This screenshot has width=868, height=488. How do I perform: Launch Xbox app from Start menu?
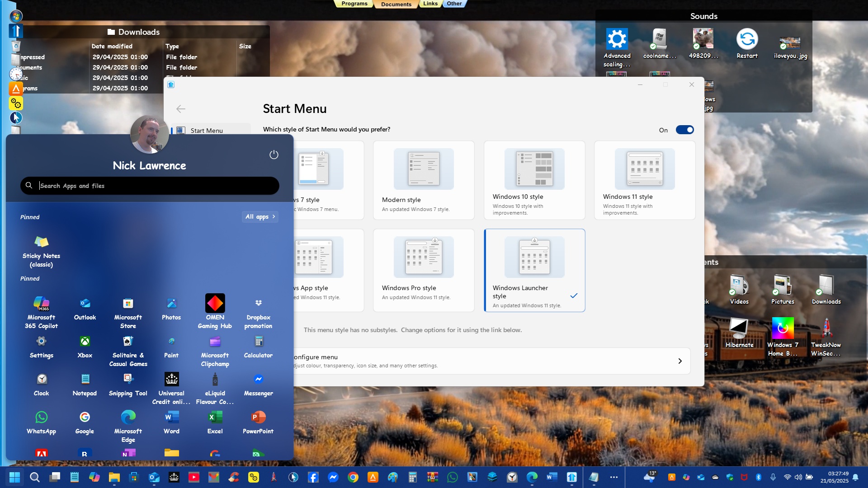pos(85,346)
